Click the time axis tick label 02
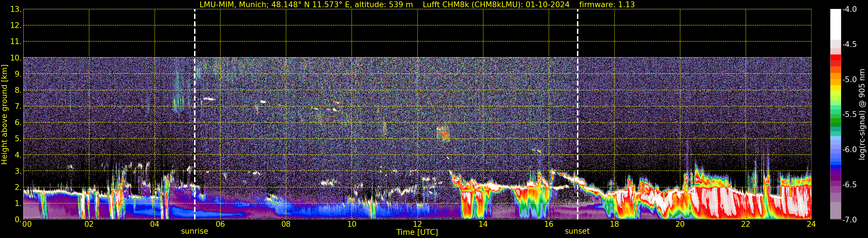868x238 pixels. click(x=89, y=224)
